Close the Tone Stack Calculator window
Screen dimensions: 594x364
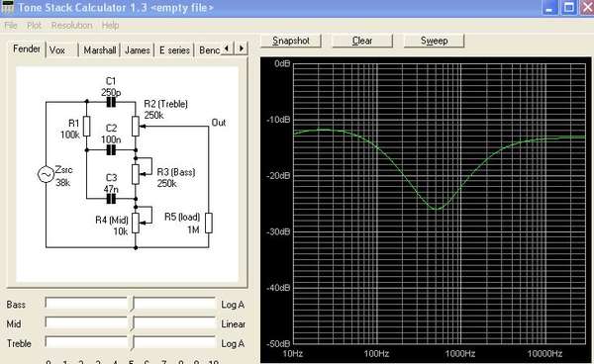pos(587,8)
